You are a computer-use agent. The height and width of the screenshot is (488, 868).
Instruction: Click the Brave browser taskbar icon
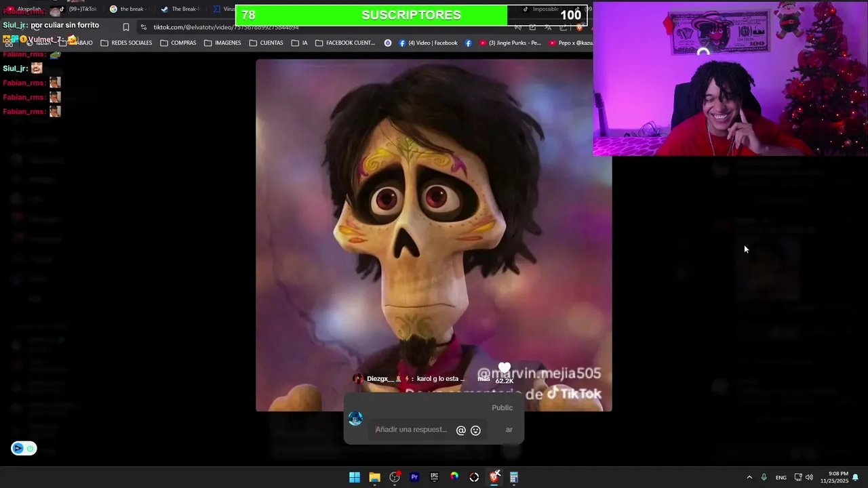(494, 477)
